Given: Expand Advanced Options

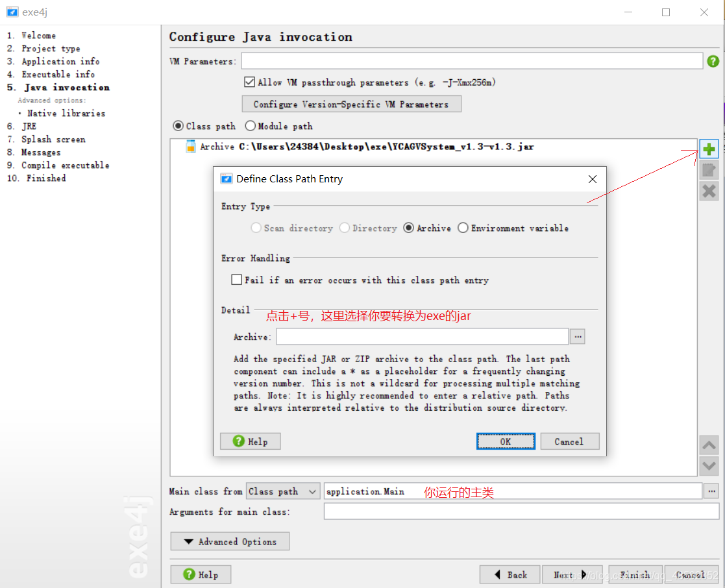Looking at the screenshot, I should point(230,541).
